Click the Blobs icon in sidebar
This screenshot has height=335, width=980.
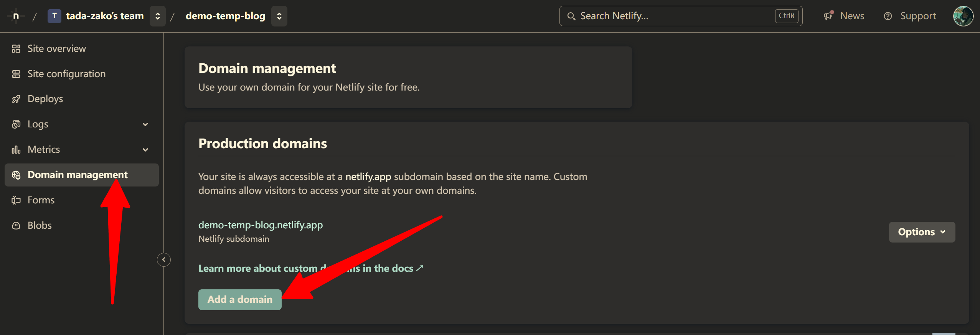click(x=16, y=226)
